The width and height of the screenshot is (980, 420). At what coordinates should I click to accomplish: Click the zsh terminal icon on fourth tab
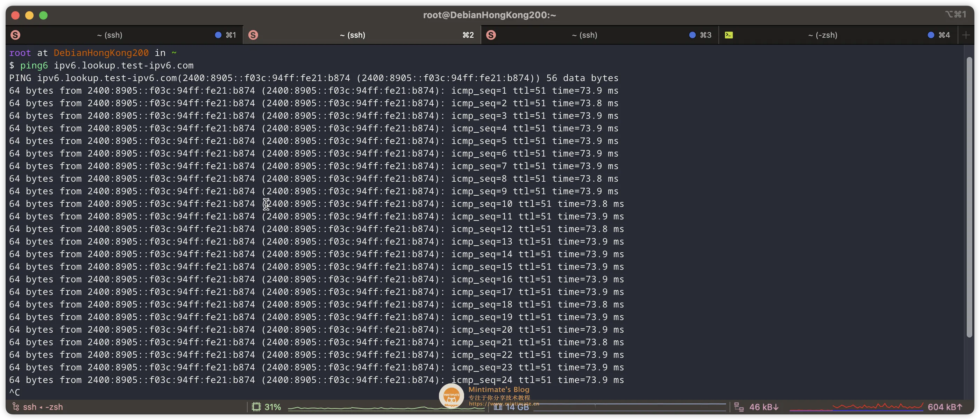729,35
